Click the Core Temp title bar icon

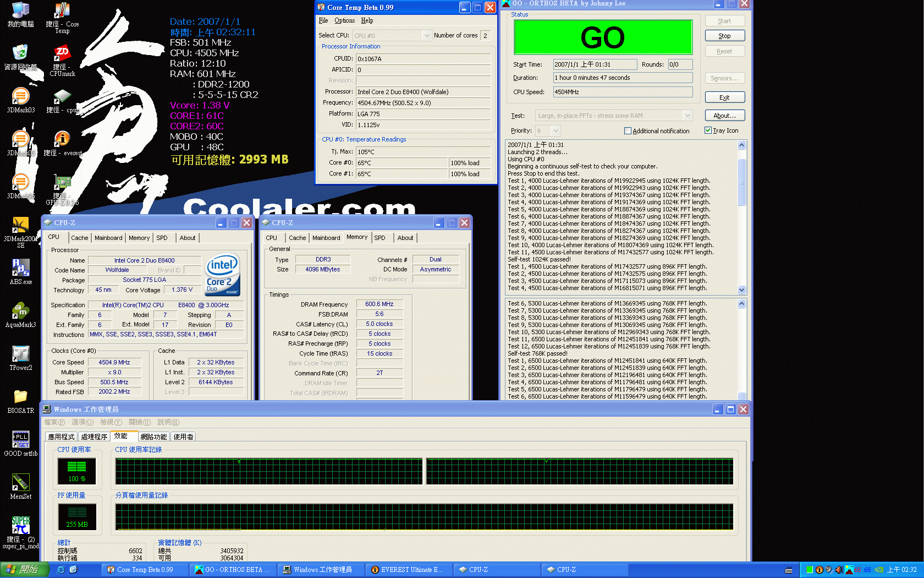pyautogui.click(x=321, y=7)
